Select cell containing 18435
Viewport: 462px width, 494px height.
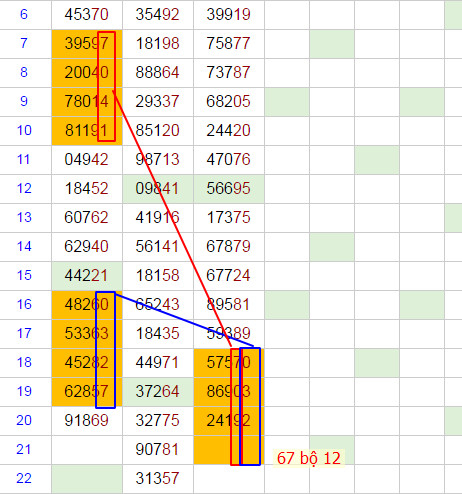coord(158,334)
